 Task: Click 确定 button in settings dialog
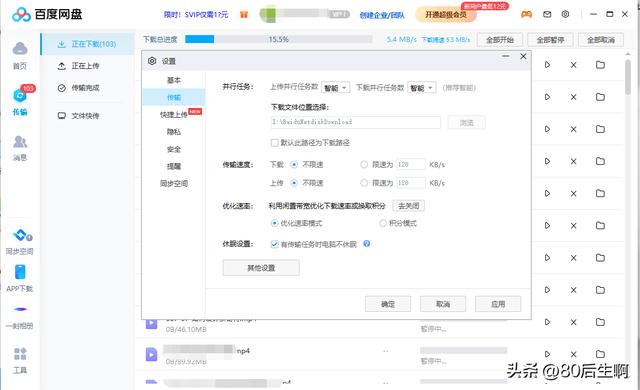click(388, 304)
